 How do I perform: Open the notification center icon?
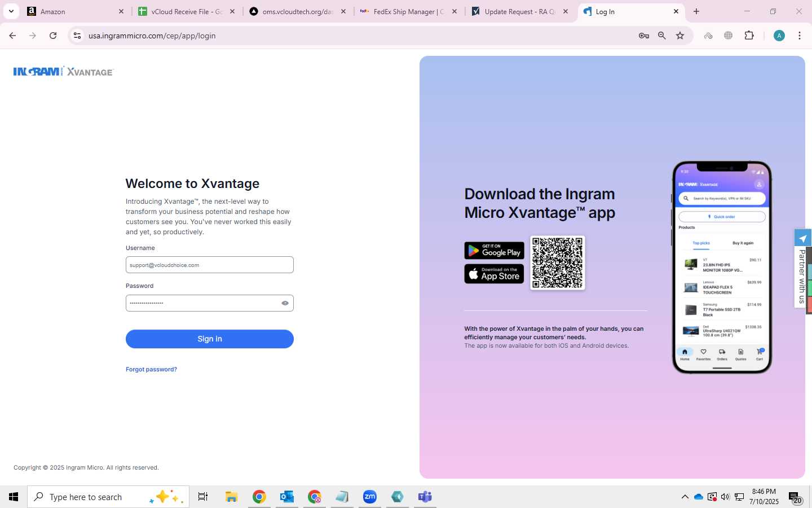click(x=795, y=497)
